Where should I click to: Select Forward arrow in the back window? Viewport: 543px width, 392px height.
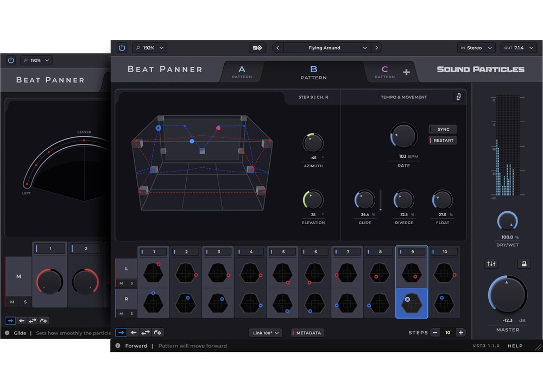(10, 321)
